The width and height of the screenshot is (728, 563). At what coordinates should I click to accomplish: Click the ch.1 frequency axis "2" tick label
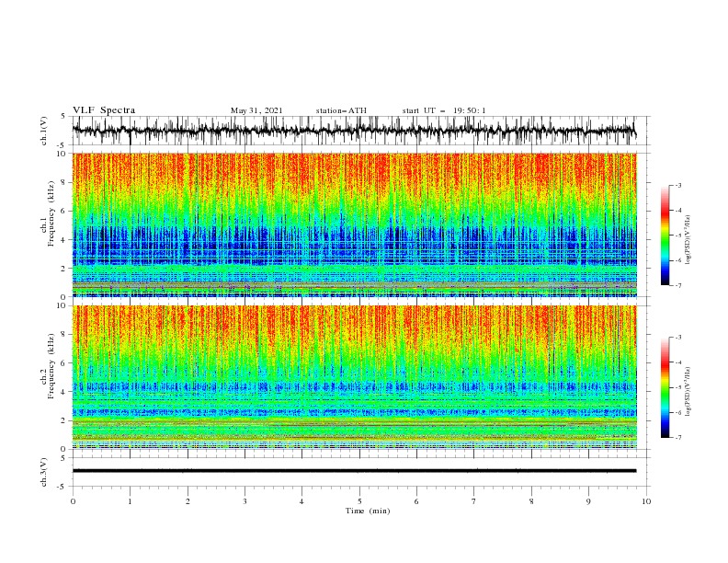point(63,269)
